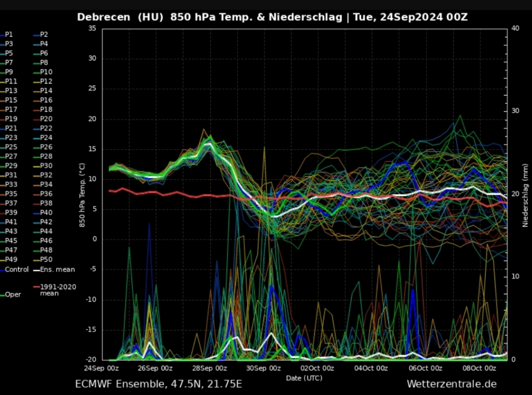Click the 06Oct 00z date label

coord(425,369)
